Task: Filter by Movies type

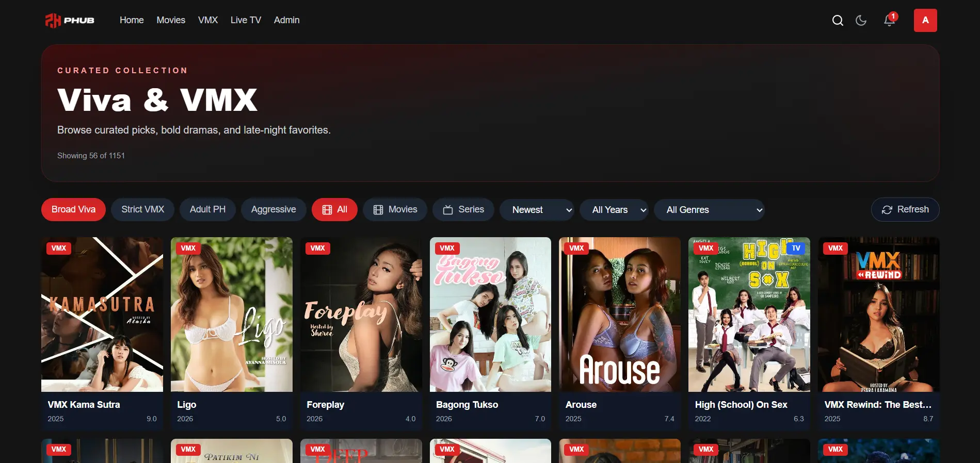Action: tap(395, 209)
